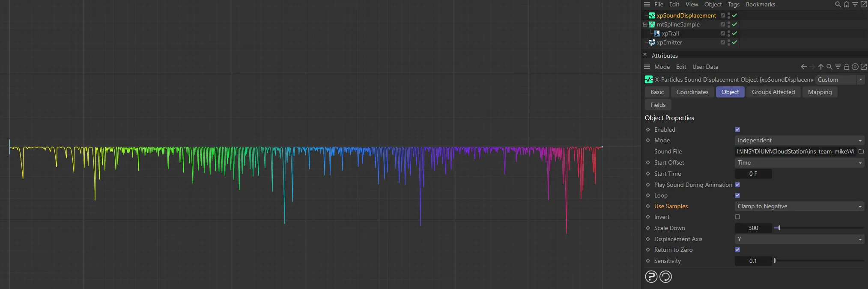Screen dimensions: 868x289
Task: Browse for Sound File folder icon
Action: [x=861, y=151]
